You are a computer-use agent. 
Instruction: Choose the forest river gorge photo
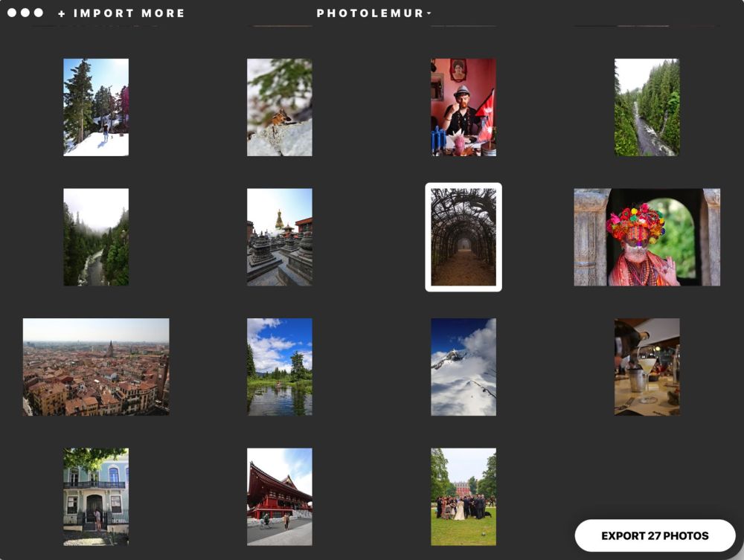647,107
